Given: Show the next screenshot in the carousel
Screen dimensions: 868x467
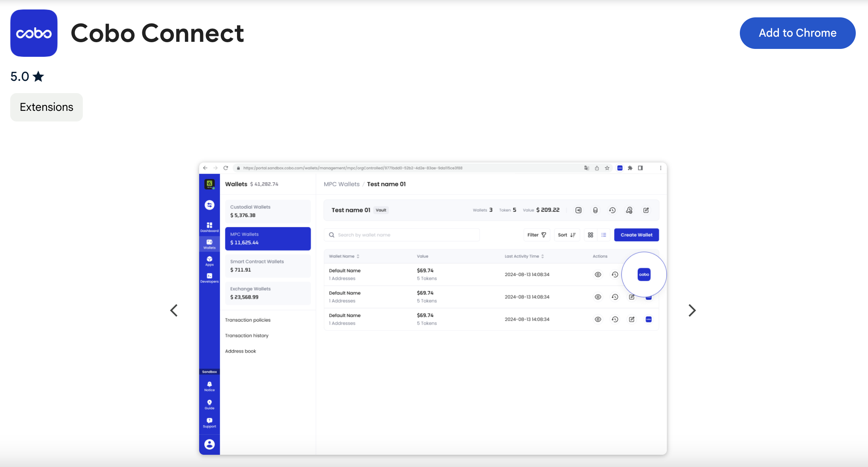Looking at the screenshot, I should coord(692,310).
